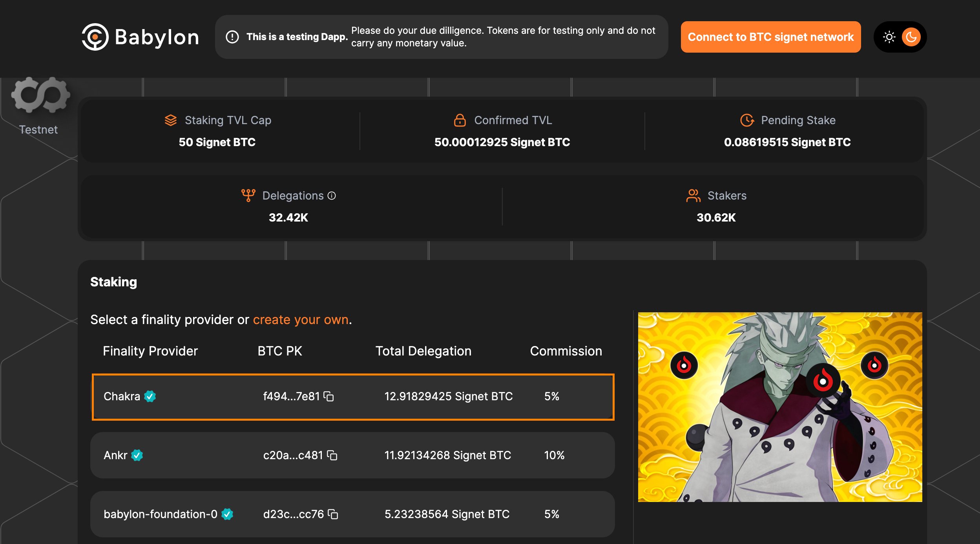Click the Commission column header
The image size is (980, 544).
(566, 351)
